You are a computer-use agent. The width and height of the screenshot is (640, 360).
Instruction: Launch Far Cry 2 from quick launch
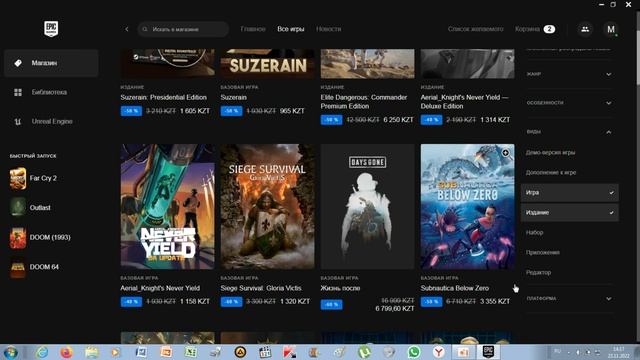(x=33, y=178)
